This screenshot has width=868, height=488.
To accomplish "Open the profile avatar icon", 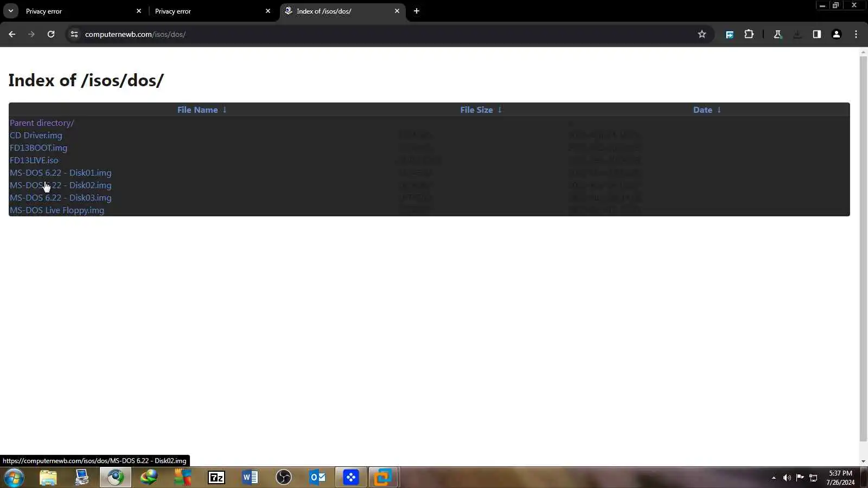I will tap(837, 34).
